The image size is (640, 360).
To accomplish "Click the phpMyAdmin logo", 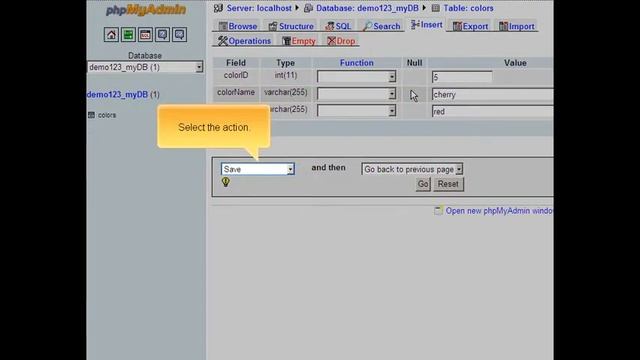I will 146,10.
